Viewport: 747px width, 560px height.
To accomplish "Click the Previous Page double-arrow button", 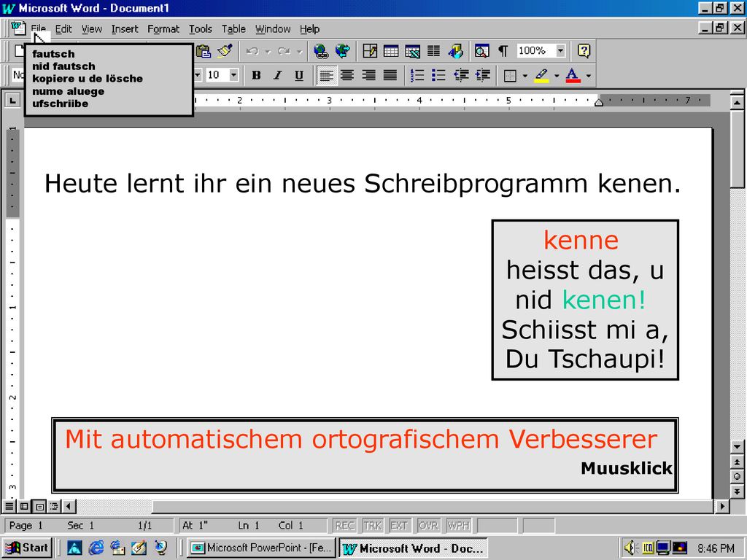I will 737,462.
